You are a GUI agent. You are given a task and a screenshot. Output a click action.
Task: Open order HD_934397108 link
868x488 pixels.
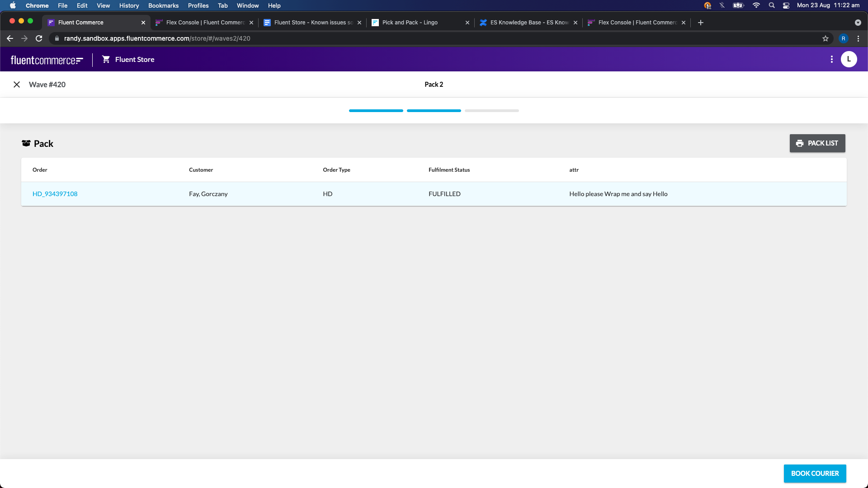pyautogui.click(x=55, y=194)
